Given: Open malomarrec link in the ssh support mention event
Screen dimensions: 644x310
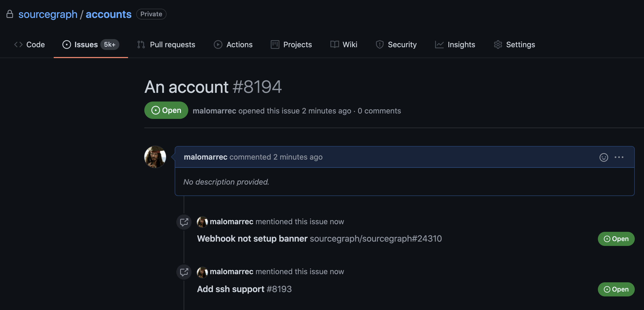Looking at the screenshot, I should click(232, 271).
